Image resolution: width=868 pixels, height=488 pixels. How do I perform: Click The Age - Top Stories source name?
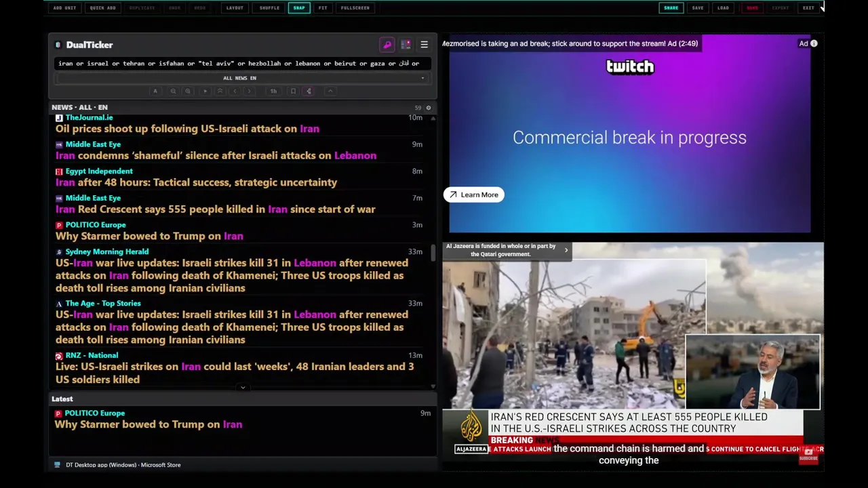(x=103, y=304)
